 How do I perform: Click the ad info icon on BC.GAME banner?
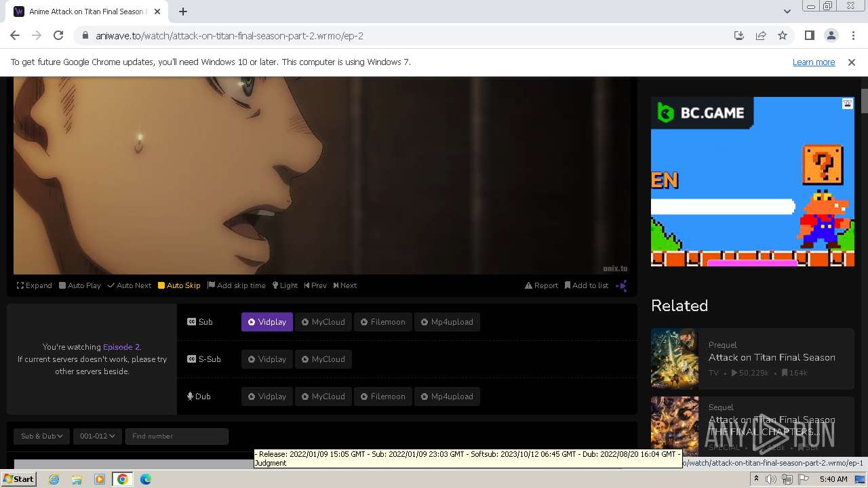click(x=848, y=104)
